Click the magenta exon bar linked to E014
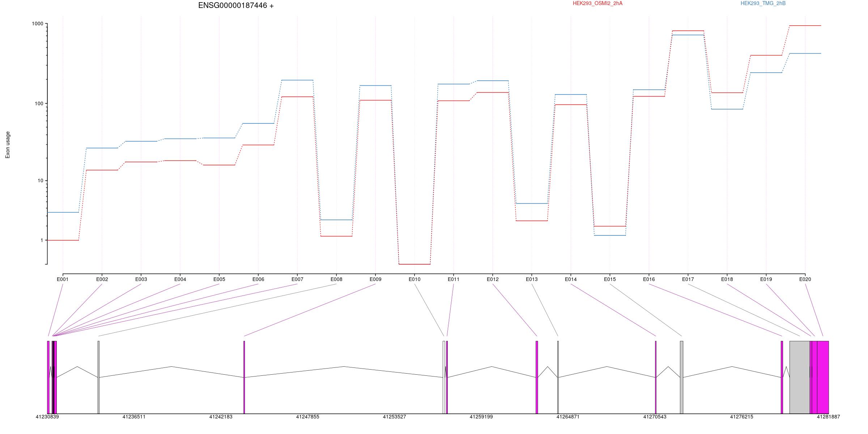868x434 pixels. (656, 377)
